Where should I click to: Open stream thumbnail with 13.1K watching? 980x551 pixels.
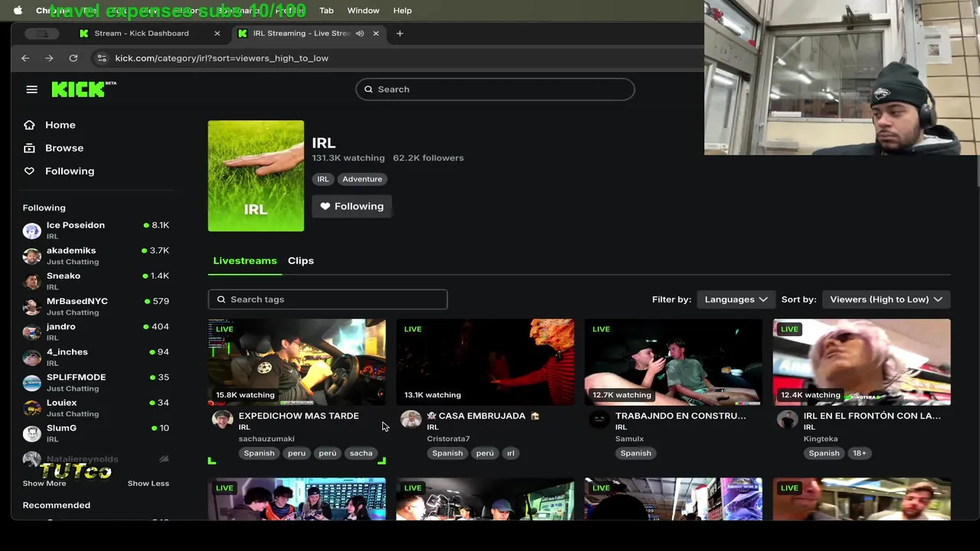485,362
